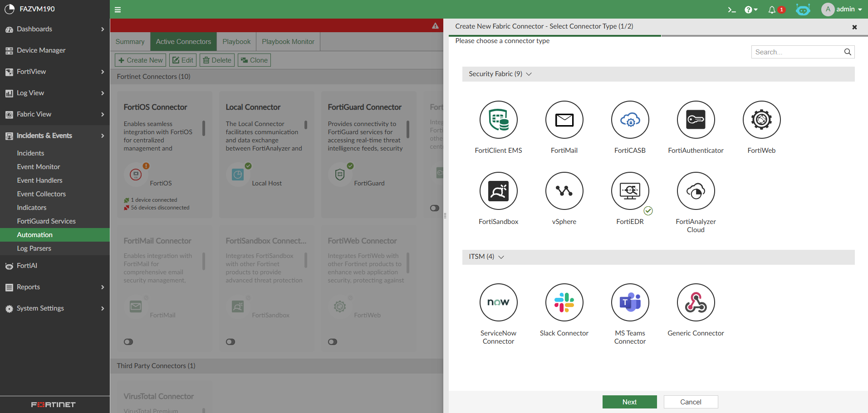Screen dimensions: 868x413
Task: Choose the FortiMail connector type
Action: point(564,120)
